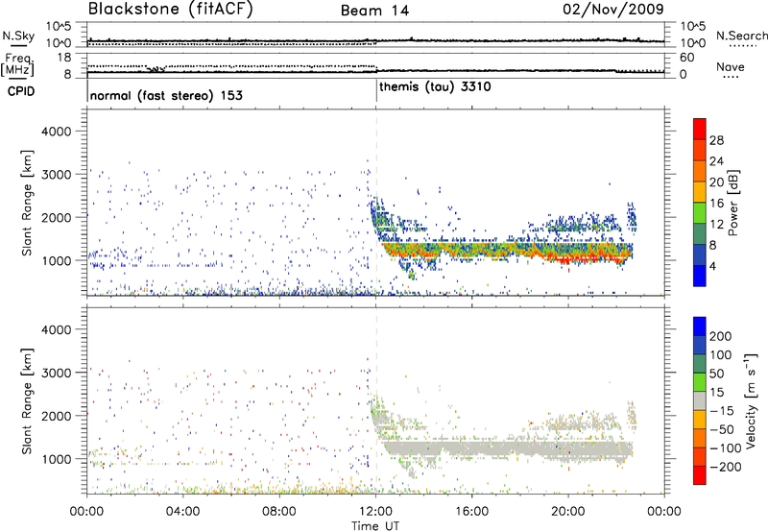768x532 pixels.
Task: Click the Blackstone (fitACF) title text
Action: [x=171, y=9]
